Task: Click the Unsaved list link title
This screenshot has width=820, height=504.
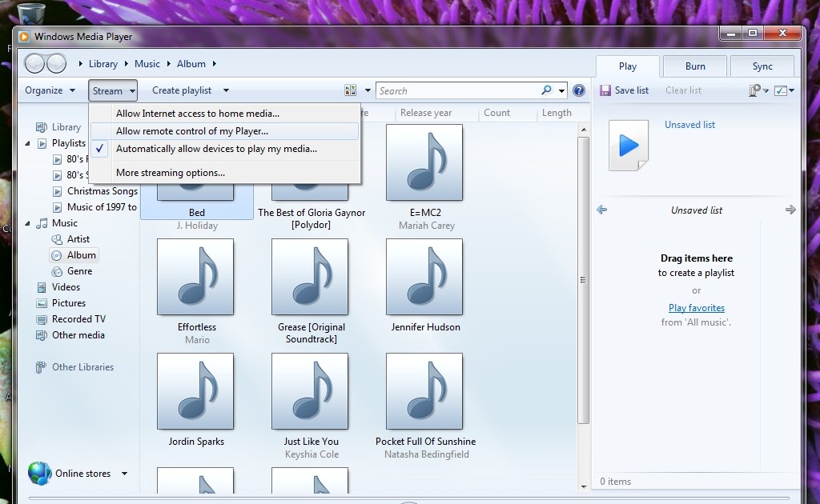Action: coord(689,125)
